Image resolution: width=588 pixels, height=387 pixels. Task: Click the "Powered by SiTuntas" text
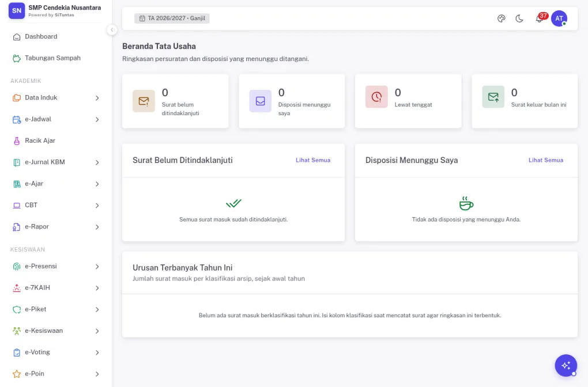tap(51, 15)
